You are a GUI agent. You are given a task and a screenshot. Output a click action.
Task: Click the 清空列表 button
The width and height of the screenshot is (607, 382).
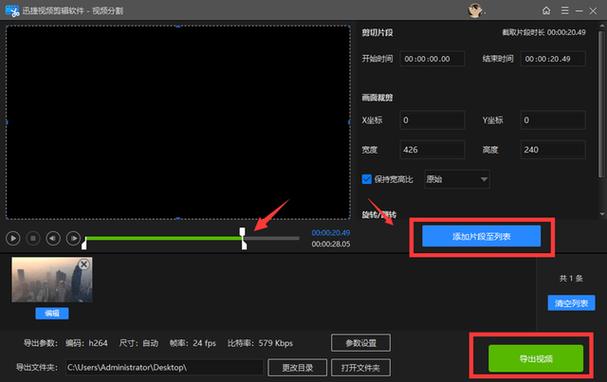pyautogui.click(x=571, y=303)
